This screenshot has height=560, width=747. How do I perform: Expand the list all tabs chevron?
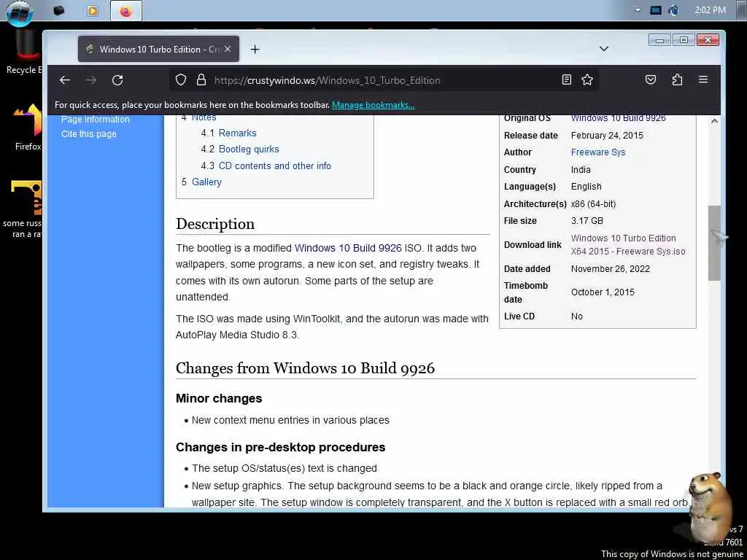click(603, 49)
